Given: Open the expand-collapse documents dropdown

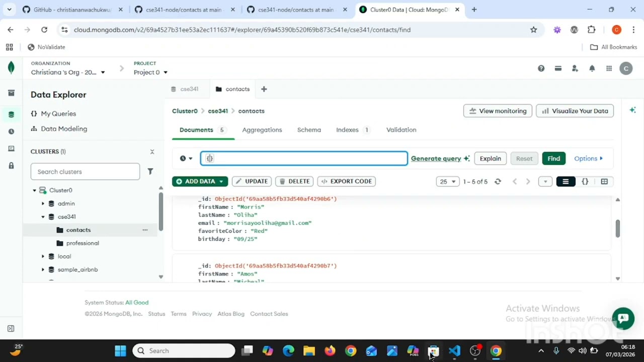Looking at the screenshot, I should [545, 182].
